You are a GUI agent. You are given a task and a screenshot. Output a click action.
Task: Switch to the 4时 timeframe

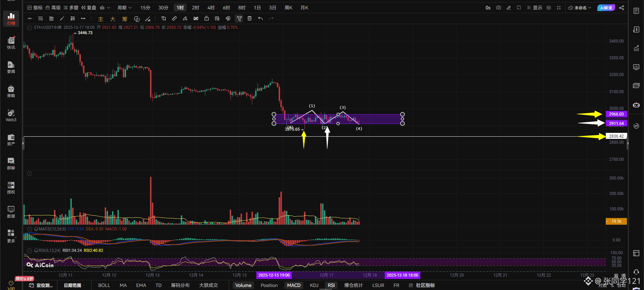[211, 7]
